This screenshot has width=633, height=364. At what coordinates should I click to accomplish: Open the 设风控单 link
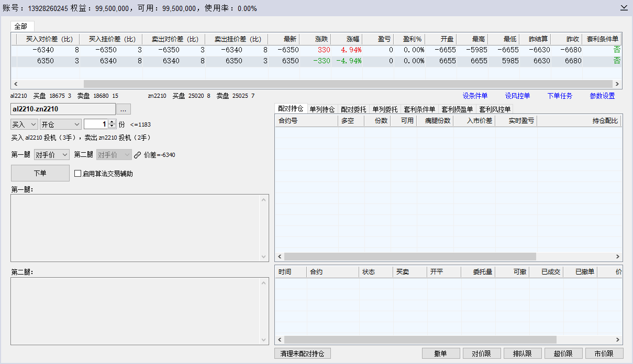coord(517,96)
